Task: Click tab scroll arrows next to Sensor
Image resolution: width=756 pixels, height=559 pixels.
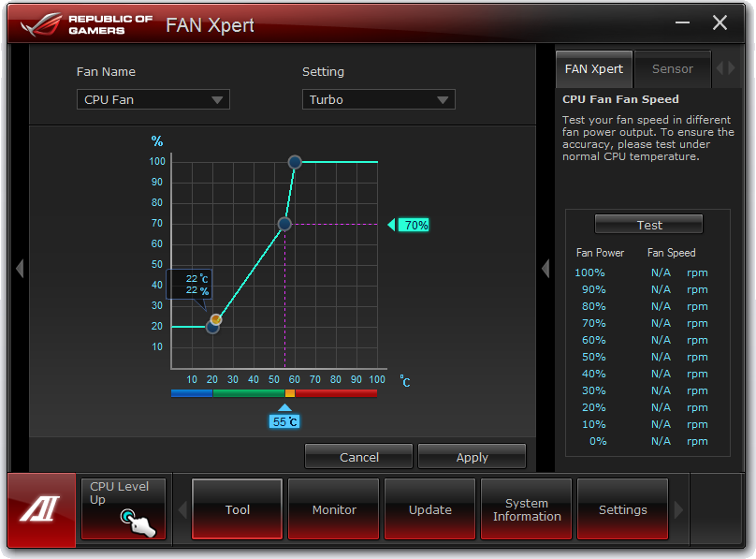Action: coord(725,68)
